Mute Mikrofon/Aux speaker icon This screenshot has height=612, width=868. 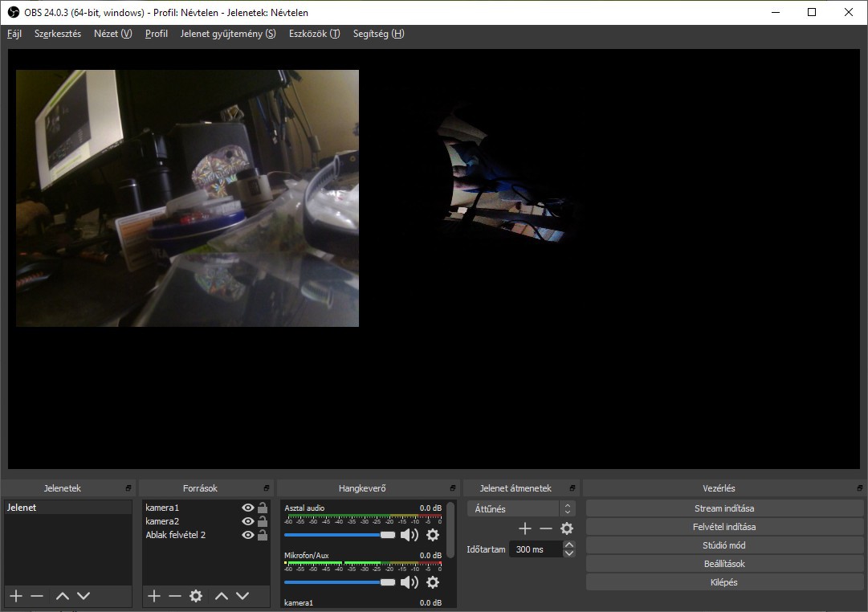[x=409, y=582]
